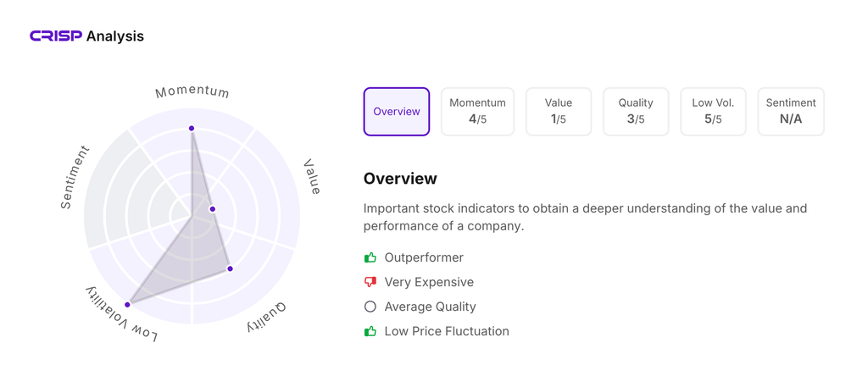
Task: Click the circle icon beside Average Quality
Action: 370,307
